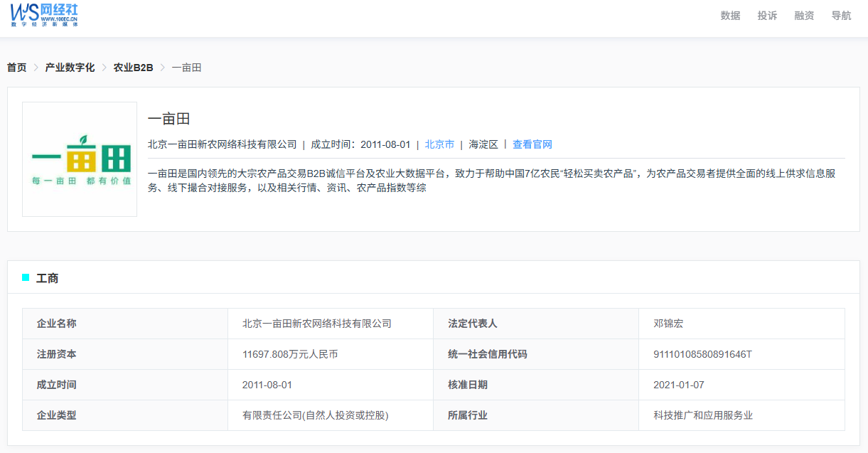Select the 注册资本 label cell
The width and height of the screenshot is (868, 453).
click(125, 354)
